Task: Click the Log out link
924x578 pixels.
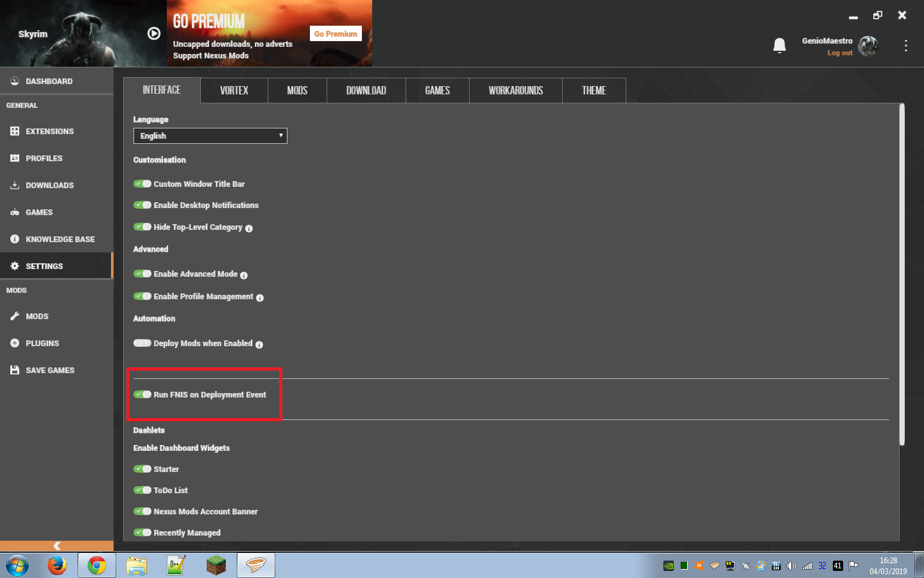Action: coord(840,53)
